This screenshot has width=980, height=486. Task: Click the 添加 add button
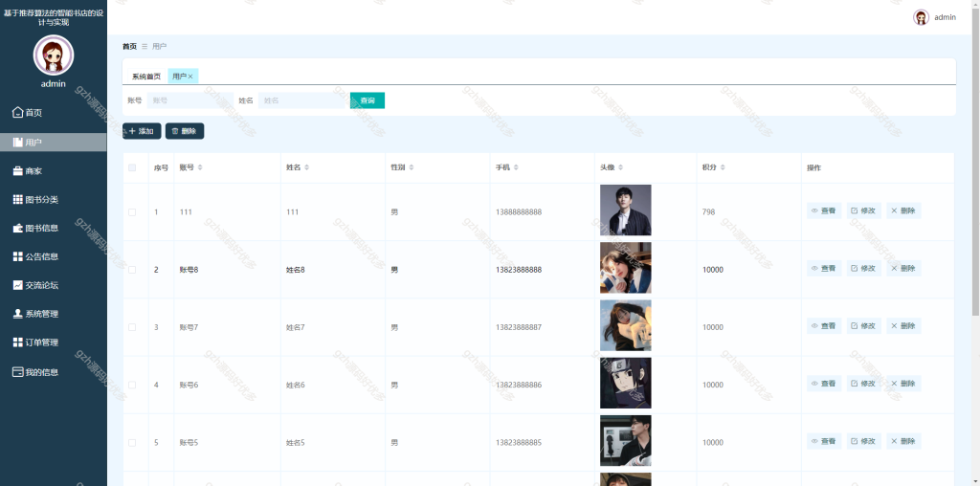[142, 131]
